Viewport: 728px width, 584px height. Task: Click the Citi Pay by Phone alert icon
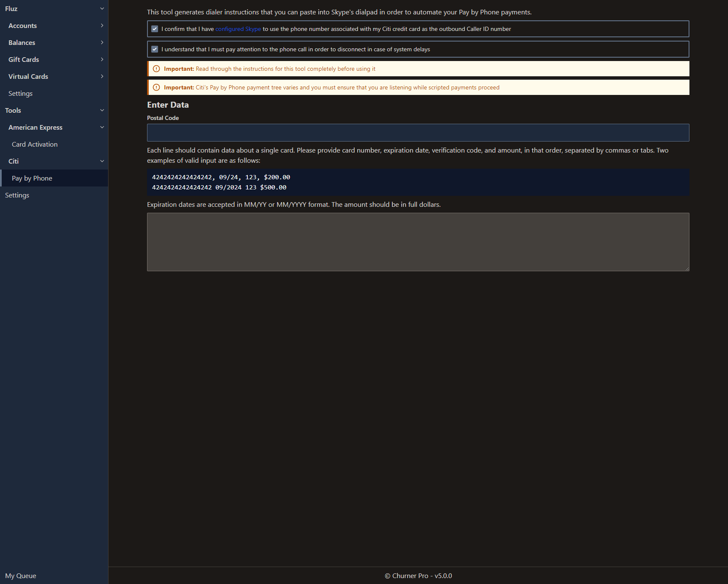pyautogui.click(x=156, y=87)
